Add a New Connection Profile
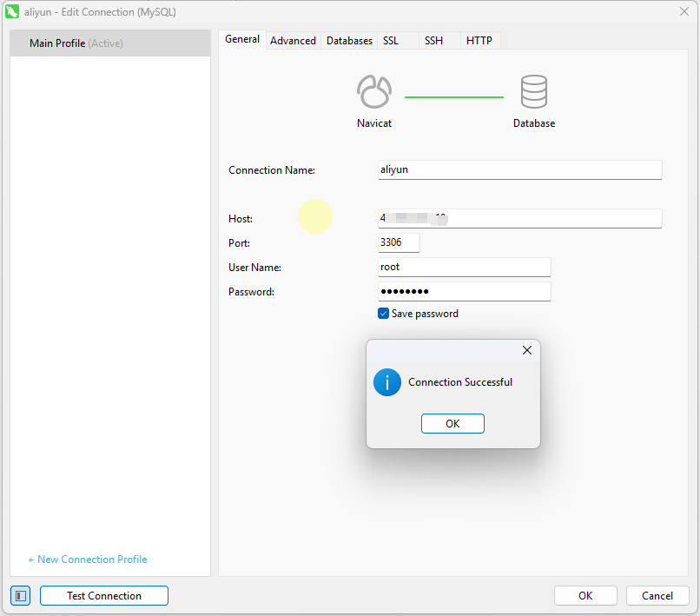 [x=88, y=560]
